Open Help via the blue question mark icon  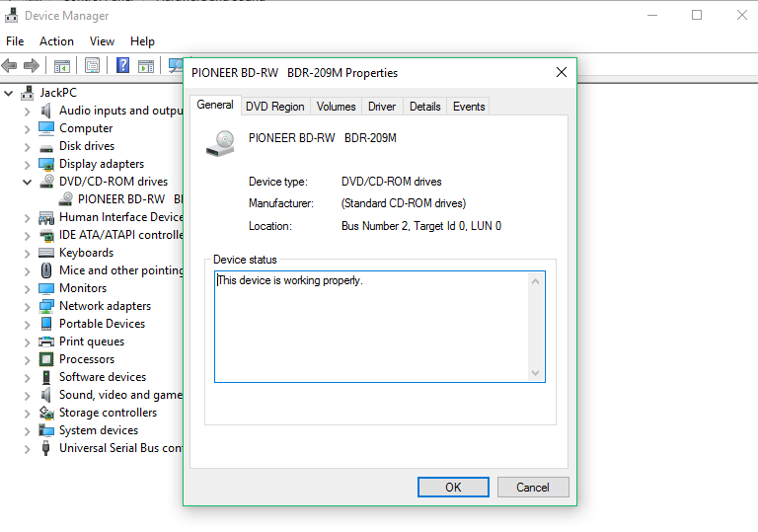click(x=123, y=66)
